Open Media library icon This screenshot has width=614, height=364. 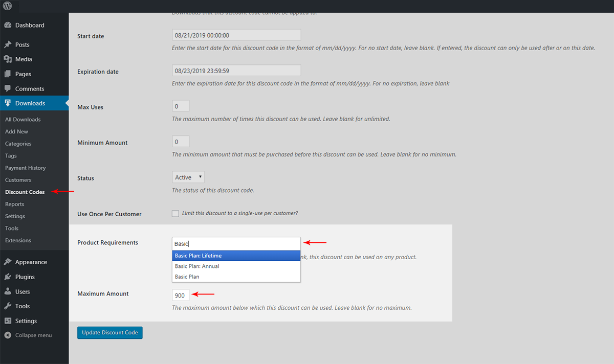pos(8,59)
